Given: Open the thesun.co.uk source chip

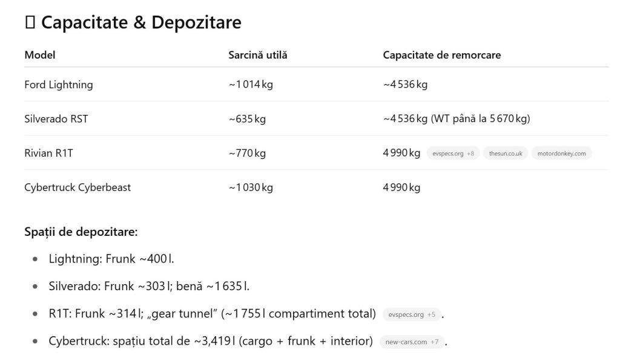Looking at the screenshot, I should [x=506, y=154].
